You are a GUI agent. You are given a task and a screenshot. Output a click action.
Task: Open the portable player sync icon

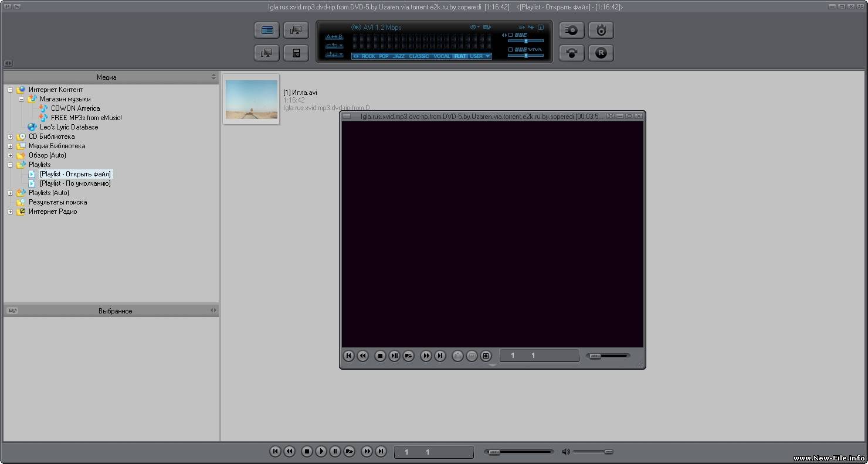tap(296, 53)
